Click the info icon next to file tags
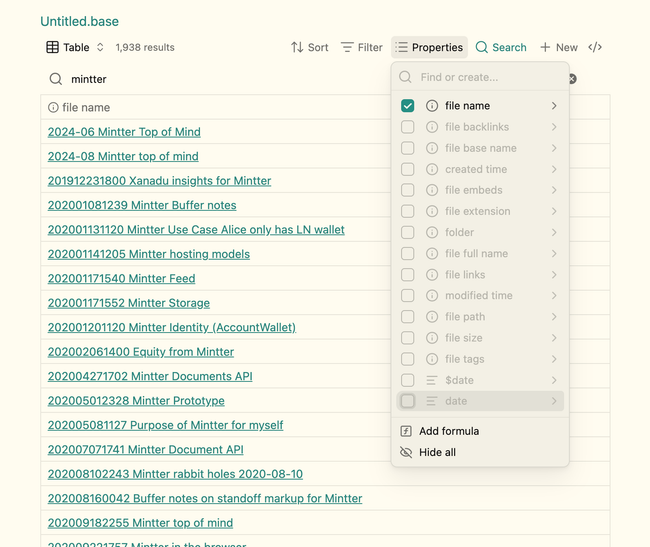Image resolution: width=650 pixels, height=547 pixels. tap(432, 359)
